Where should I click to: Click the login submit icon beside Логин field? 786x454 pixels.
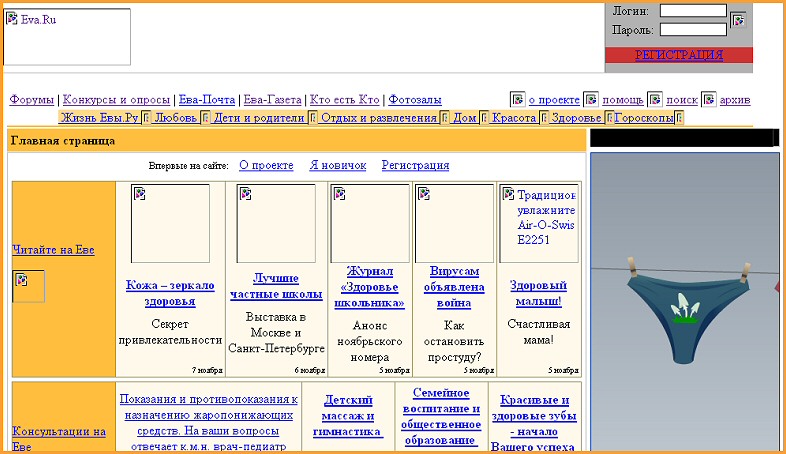(x=738, y=19)
